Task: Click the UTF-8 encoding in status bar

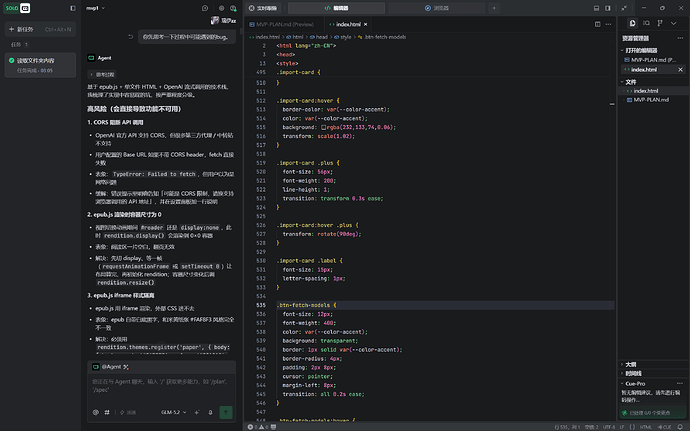Action: click(x=609, y=427)
